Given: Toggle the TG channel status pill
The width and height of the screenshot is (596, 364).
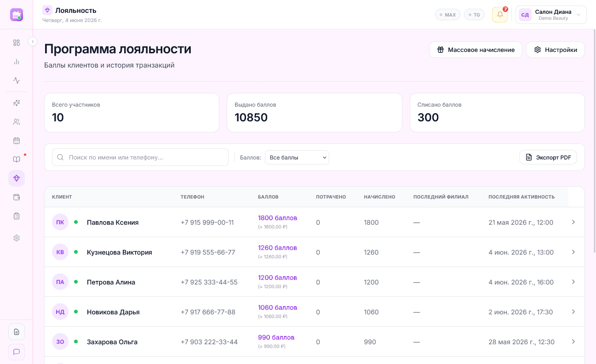Looking at the screenshot, I should pos(474,15).
